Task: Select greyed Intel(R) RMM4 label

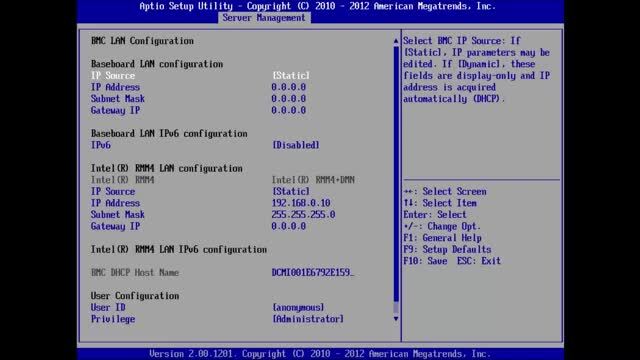Action: [122, 180]
